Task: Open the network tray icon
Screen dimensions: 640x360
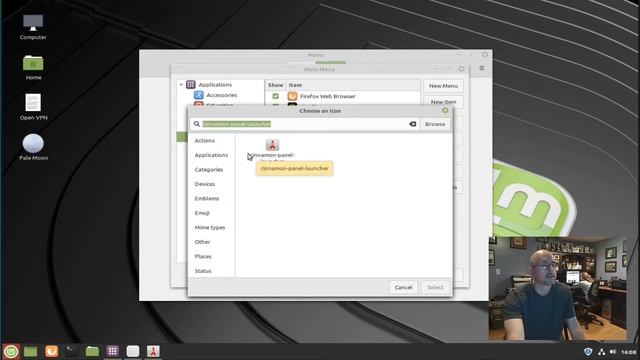Action: pos(601,352)
